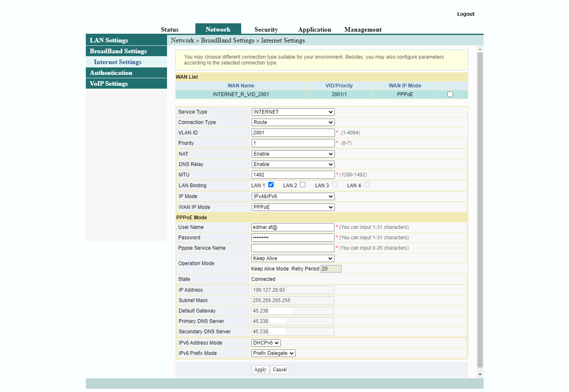569x392 pixels.
Task: Open the Management tab
Action: [363, 30]
